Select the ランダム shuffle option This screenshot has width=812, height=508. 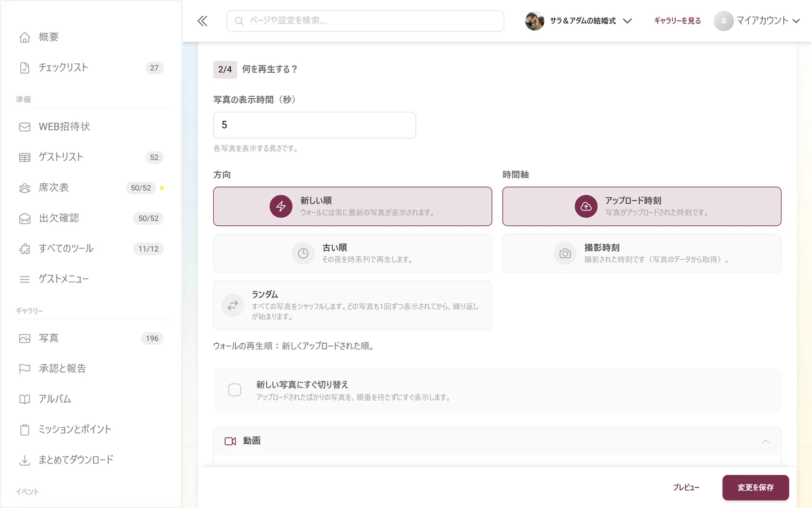coord(352,305)
